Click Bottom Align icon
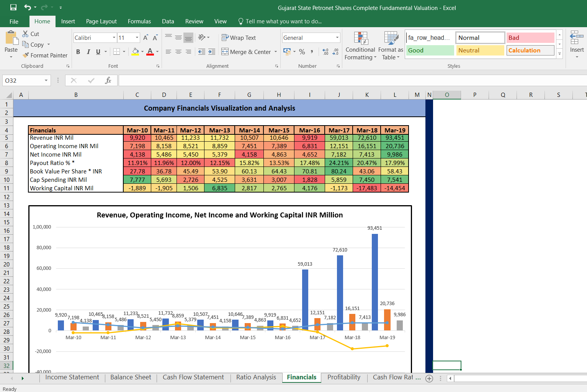The width and height of the screenshot is (587, 392). click(x=188, y=38)
